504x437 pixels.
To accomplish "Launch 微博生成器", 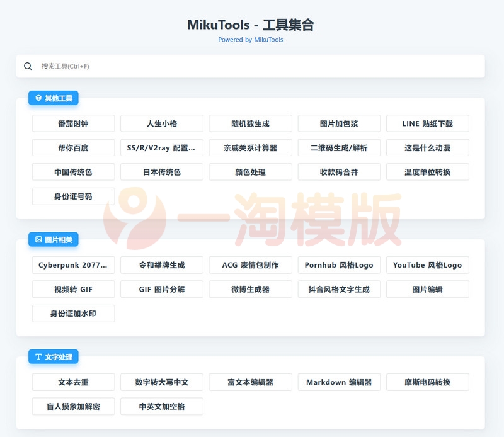I will point(250,289).
